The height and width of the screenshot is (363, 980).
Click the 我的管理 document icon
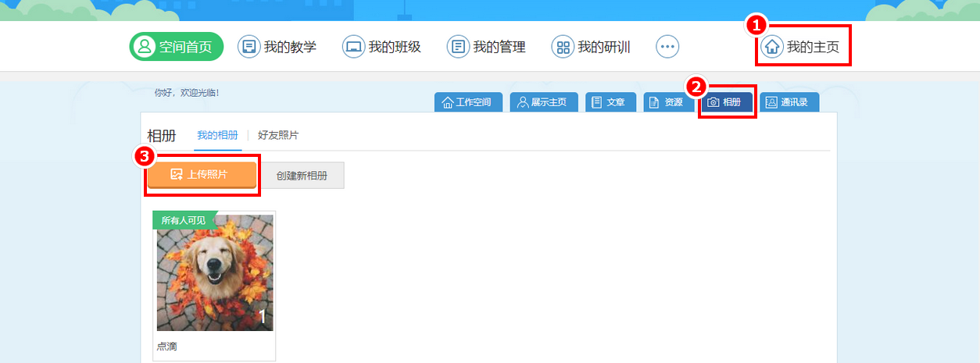tap(458, 47)
